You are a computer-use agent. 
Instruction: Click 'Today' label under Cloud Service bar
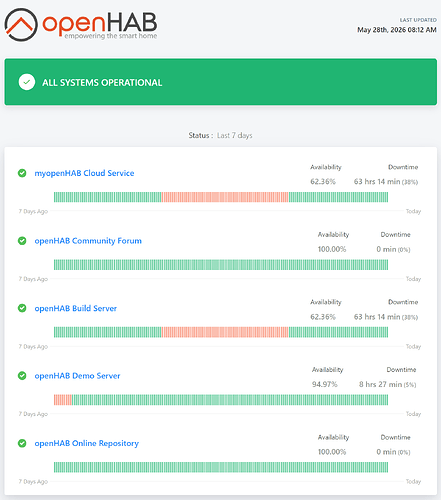[x=413, y=211]
